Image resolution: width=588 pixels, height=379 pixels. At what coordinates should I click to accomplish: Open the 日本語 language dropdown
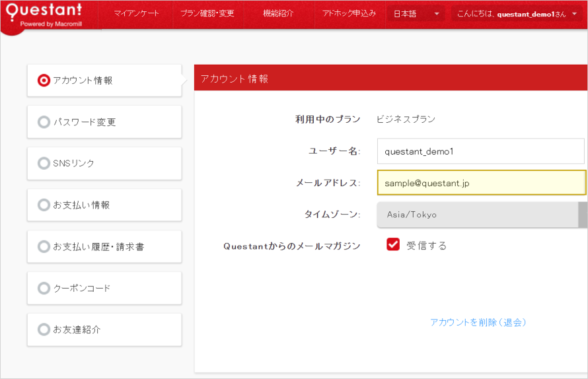tap(416, 14)
